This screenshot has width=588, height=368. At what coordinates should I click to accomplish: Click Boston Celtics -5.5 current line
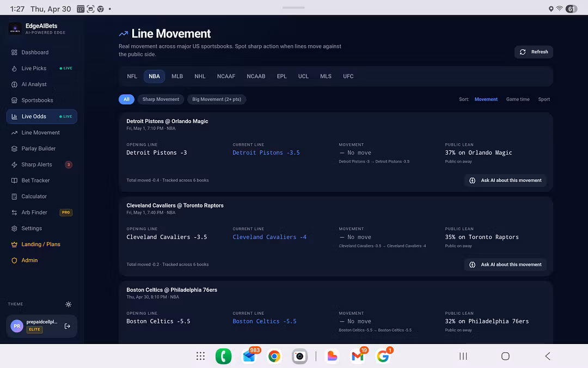tap(265, 322)
